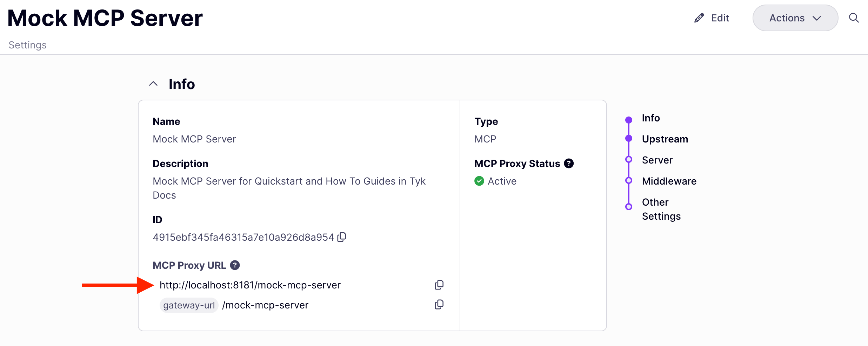Jump to Upstream section in sidebar
This screenshot has width=868, height=346.
(665, 139)
